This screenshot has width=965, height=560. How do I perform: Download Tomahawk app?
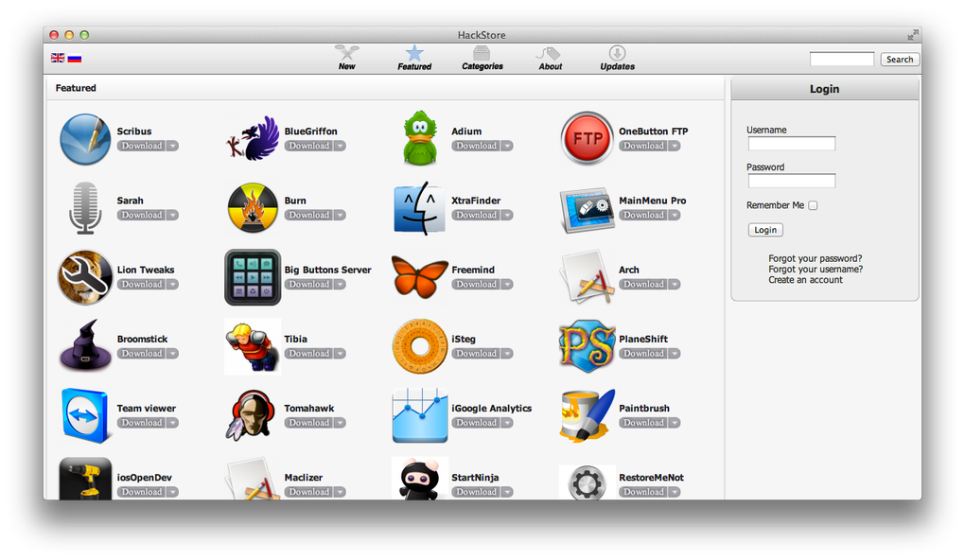[x=309, y=423]
